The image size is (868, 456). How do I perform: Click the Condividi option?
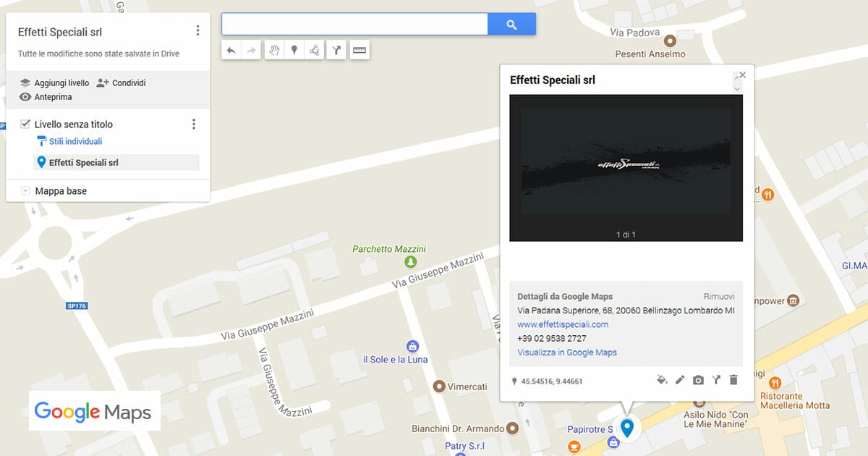point(121,83)
